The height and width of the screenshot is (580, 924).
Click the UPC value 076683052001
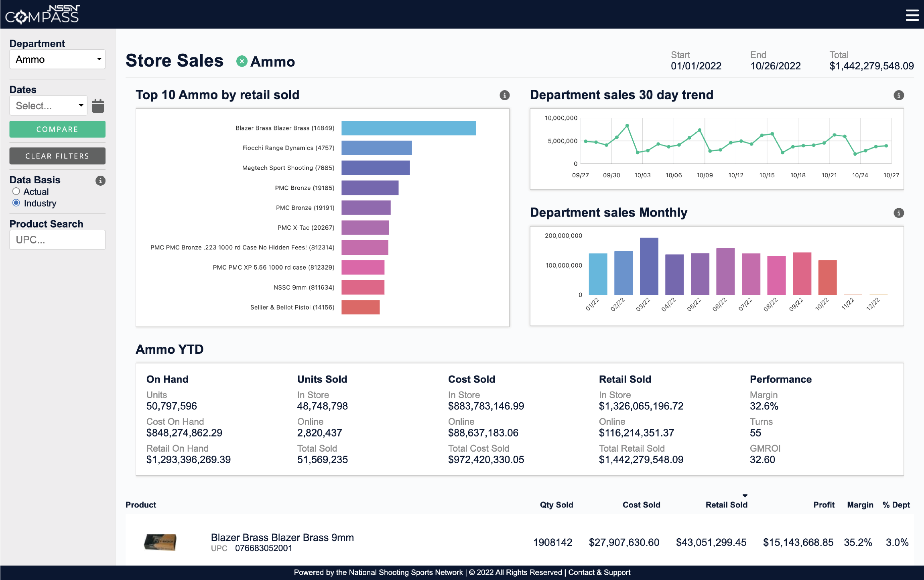pos(264,548)
